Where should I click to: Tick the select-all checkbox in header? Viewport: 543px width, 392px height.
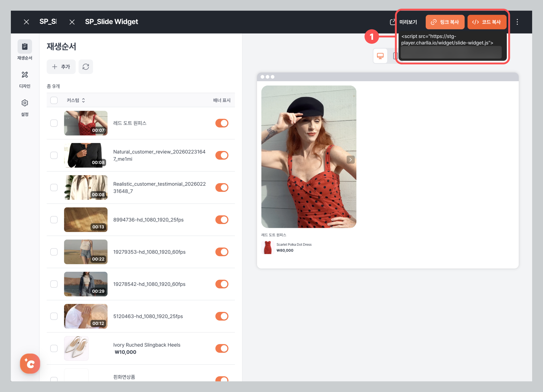[x=54, y=100]
